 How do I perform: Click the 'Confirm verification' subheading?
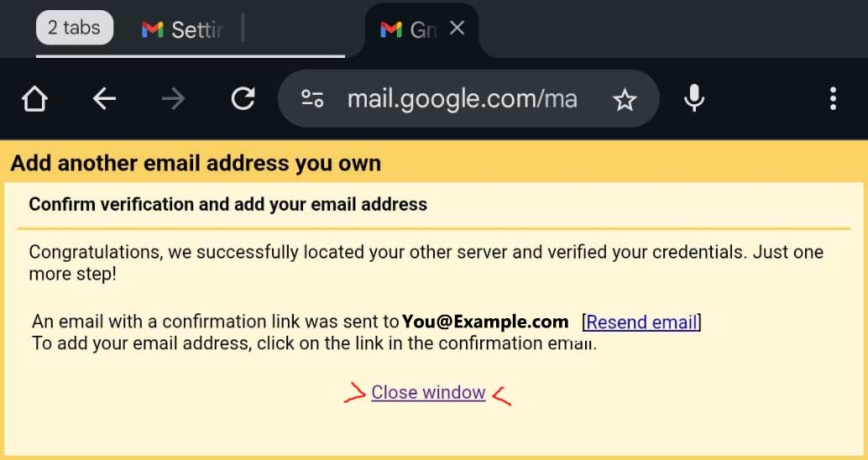[227, 204]
